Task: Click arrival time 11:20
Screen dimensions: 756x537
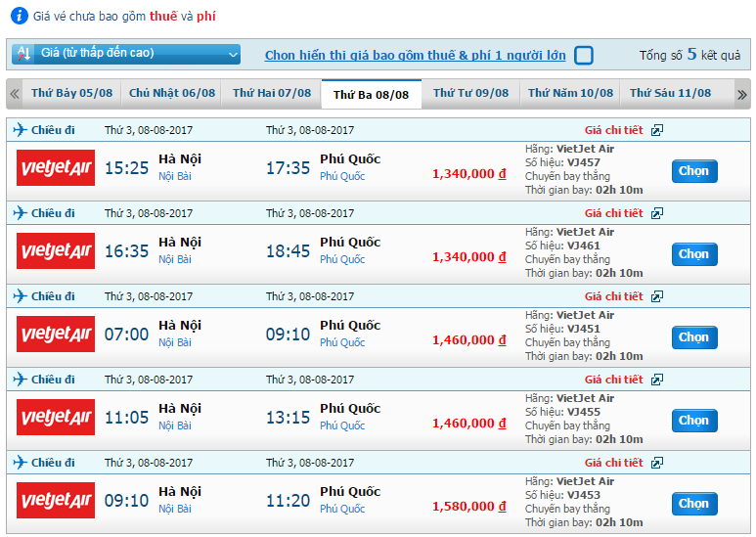Action: coord(288,501)
